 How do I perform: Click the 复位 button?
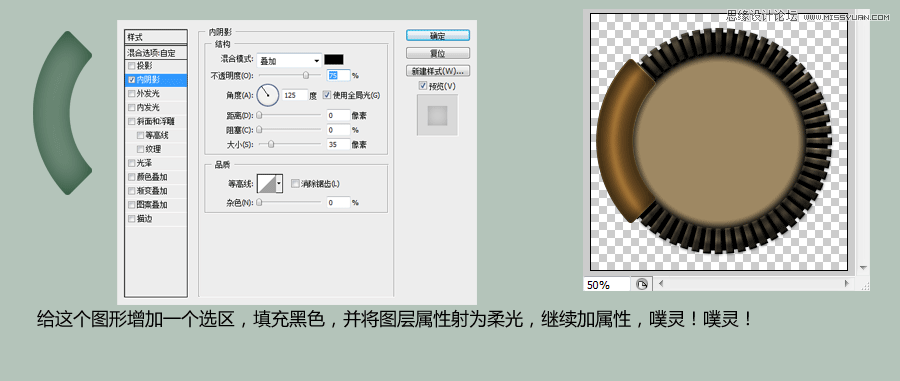point(438,53)
